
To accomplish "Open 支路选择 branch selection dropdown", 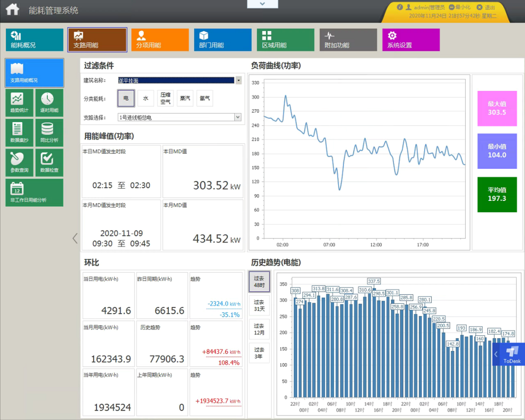I will [238, 117].
